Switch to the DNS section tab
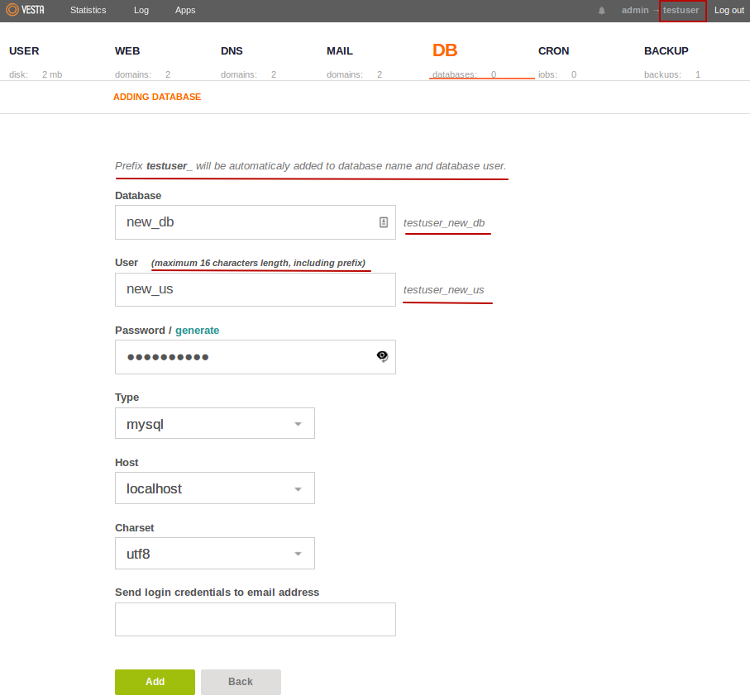Screen dimensions: 750x700 [x=232, y=51]
